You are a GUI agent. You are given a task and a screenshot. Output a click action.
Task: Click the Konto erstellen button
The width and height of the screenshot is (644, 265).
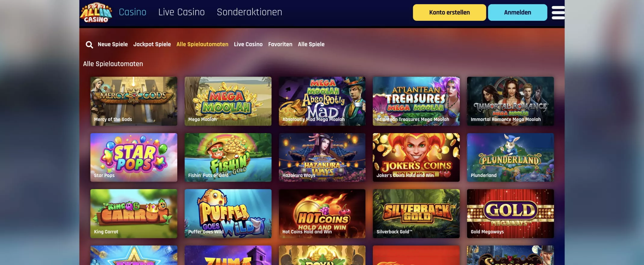[449, 12]
